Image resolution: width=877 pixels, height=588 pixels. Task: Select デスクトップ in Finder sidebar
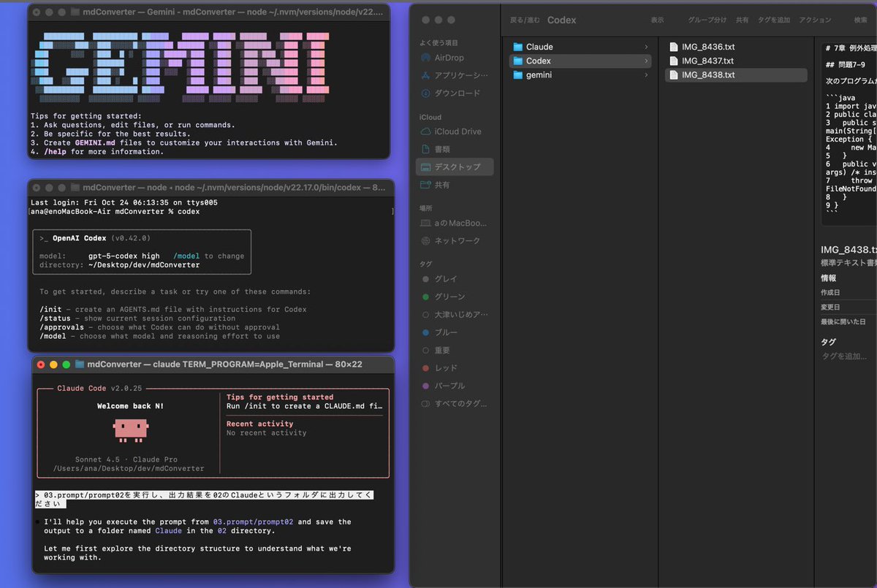455,167
